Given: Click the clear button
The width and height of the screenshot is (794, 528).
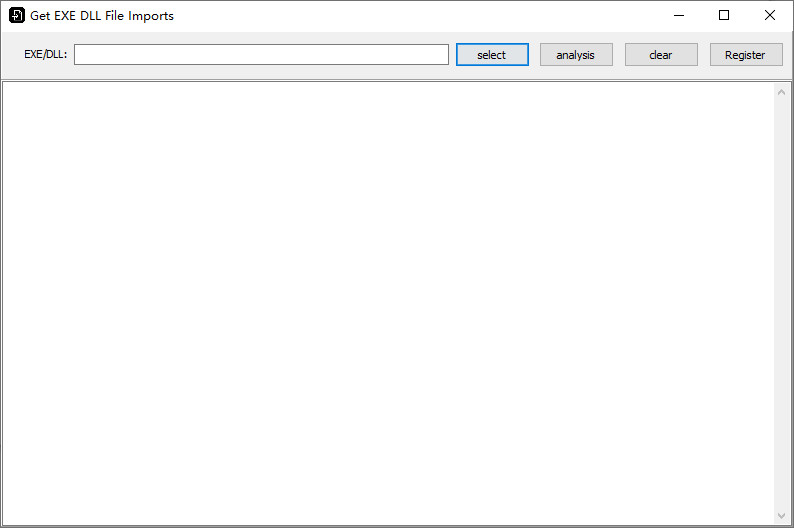Looking at the screenshot, I should pos(661,55).
